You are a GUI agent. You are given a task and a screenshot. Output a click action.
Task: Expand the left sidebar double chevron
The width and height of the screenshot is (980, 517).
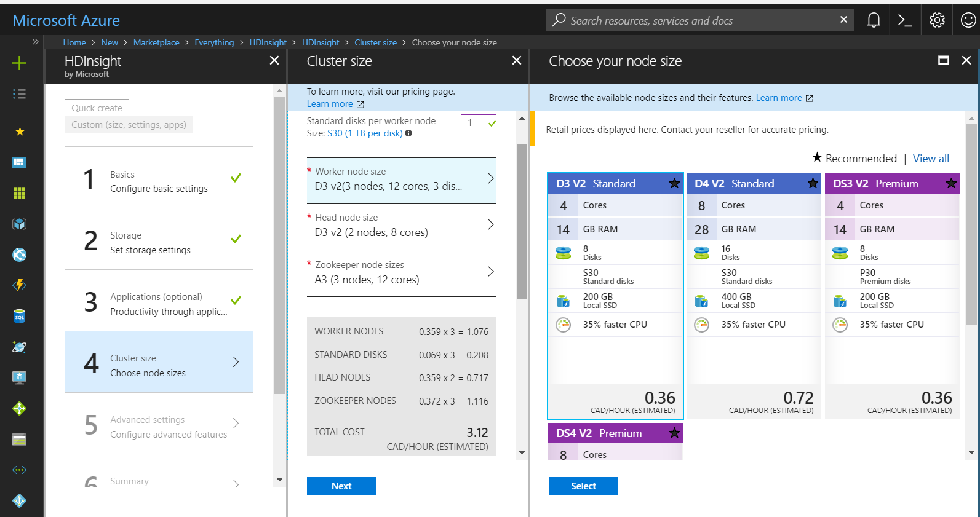point(36,42)
